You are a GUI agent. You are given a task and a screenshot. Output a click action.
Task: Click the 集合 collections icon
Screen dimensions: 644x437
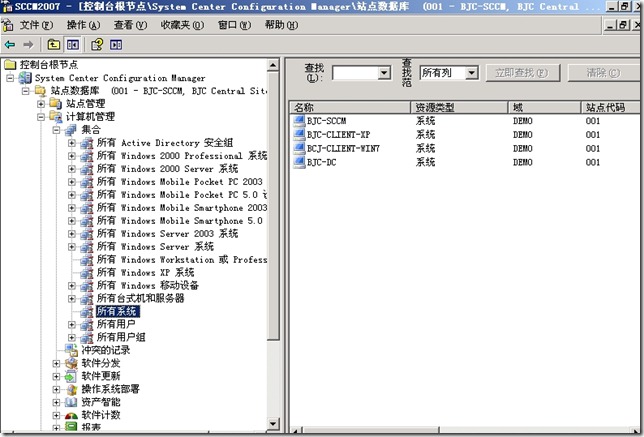[71, 130]
